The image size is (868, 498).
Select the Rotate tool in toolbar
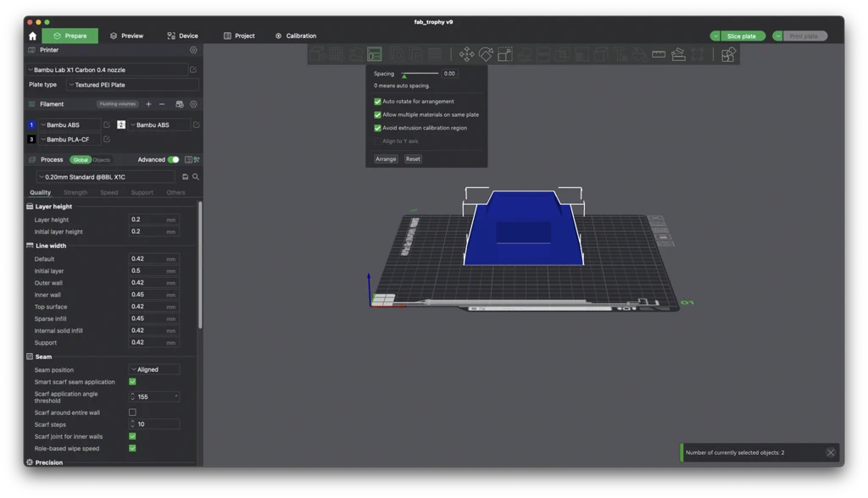(x=486, y=54)
